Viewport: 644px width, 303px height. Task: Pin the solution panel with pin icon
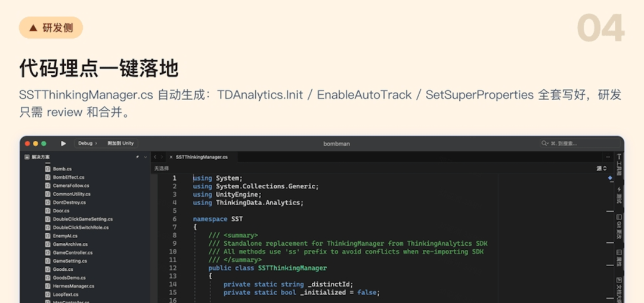[137, 157]
